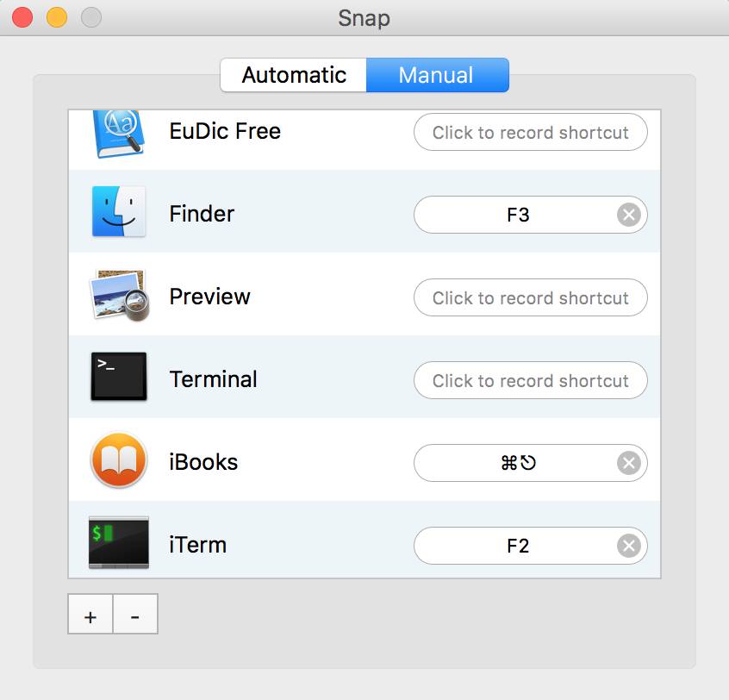This screenshot has width=729, height=700.
Task: Add an app with the plus button
Action: [x=90, y=616]
